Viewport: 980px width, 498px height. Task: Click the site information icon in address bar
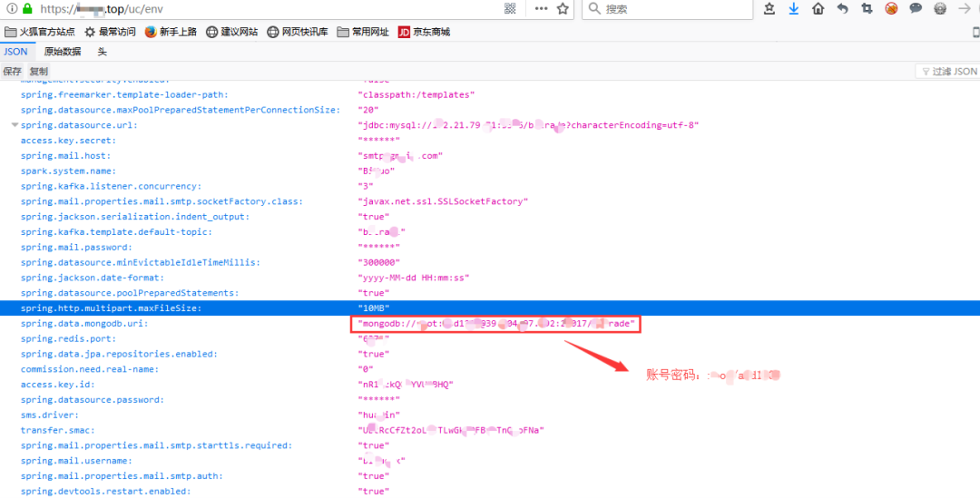pos(11,9)
